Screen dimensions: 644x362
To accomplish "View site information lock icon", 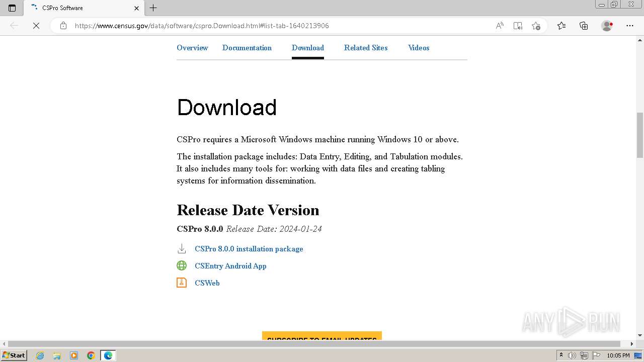I will coord(63,26).
